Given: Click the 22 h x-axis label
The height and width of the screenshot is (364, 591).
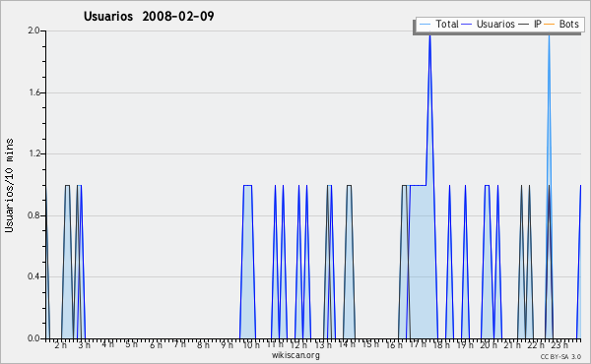Looking at the screenshot, I should tap(537, 345).
